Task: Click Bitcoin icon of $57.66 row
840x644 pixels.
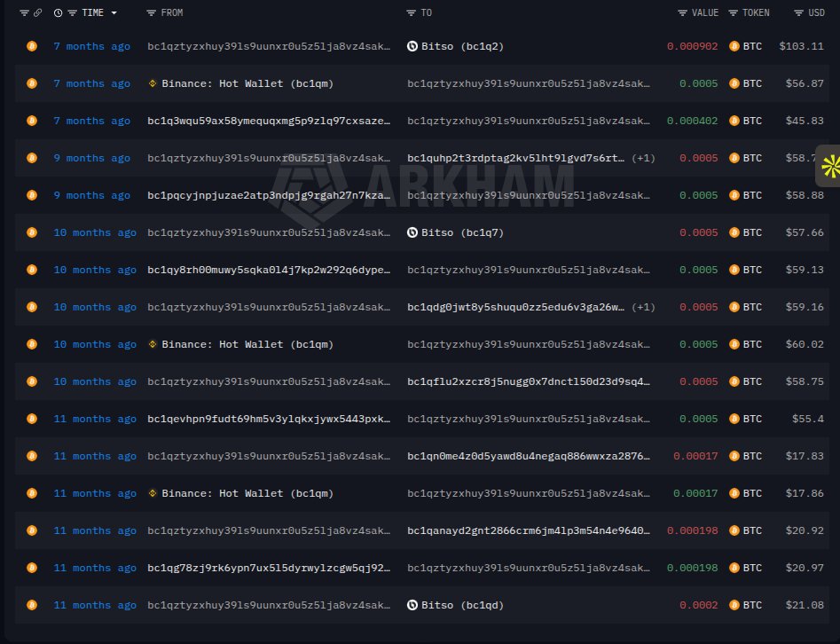Action: tap(32, 232)
